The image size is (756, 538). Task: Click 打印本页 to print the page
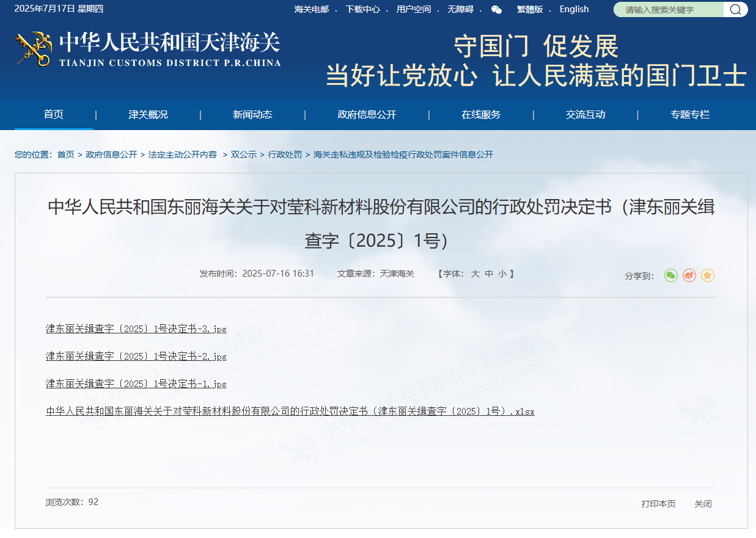click(658, 504)
